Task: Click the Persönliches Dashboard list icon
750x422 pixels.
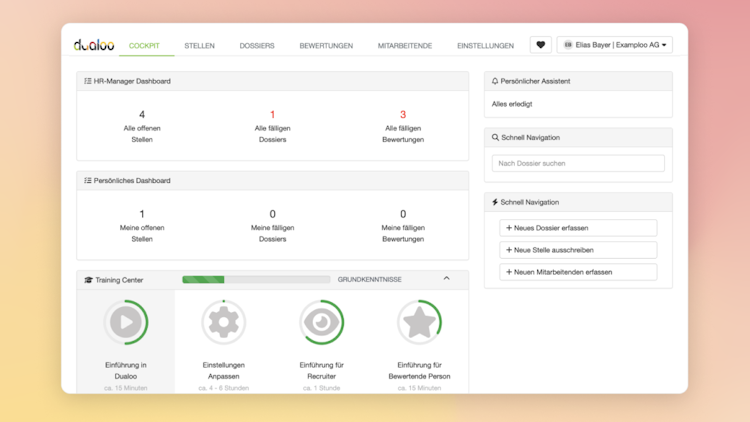Action: [88, 181]
